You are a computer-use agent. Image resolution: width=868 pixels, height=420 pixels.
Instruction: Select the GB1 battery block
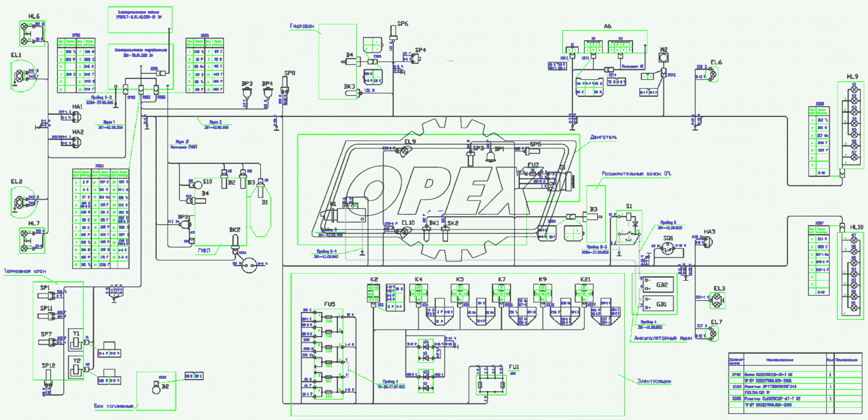coord(658,304)
